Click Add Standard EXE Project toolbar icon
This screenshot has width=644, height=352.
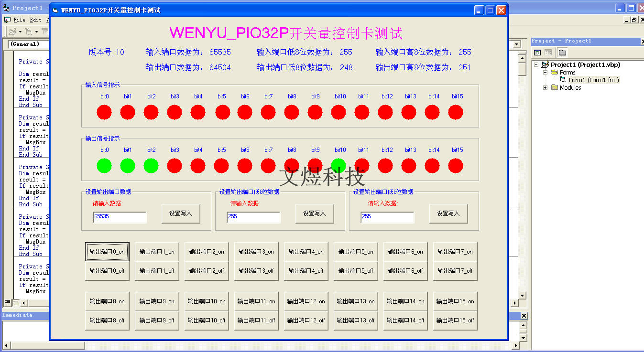(12, 32)
